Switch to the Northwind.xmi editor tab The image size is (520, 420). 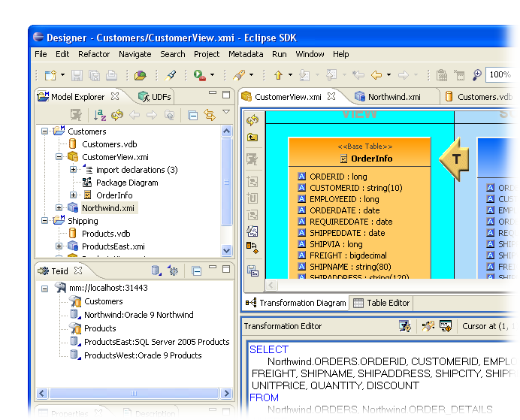388,97
